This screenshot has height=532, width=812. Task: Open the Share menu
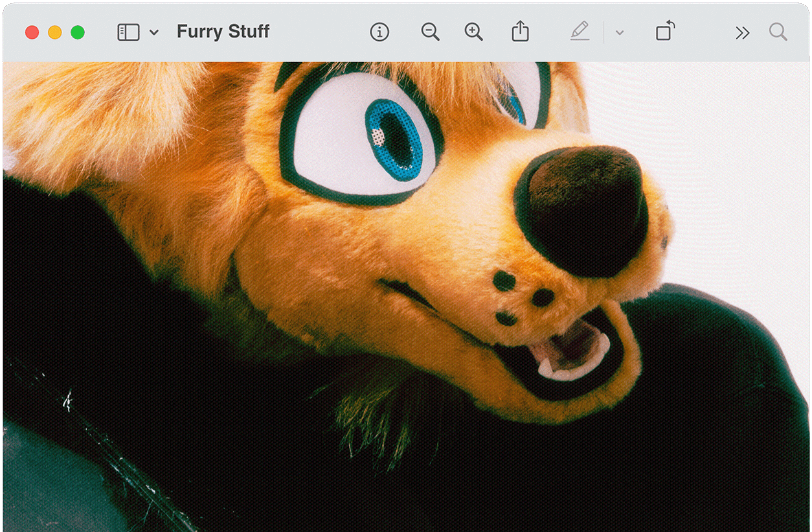521,31
